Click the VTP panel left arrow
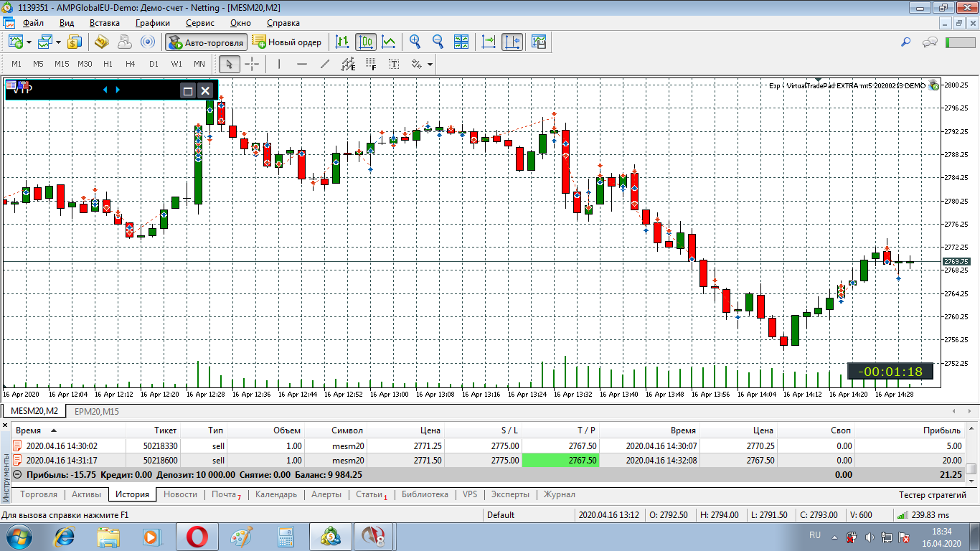The width and height of the screenshot is (980, 551). (105, 90)
